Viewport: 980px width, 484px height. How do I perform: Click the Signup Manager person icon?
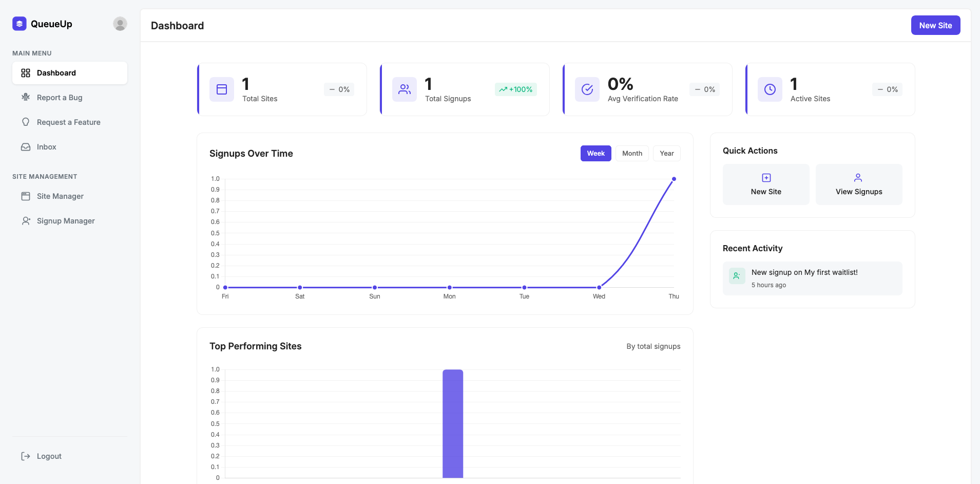(x=26, y=221)
